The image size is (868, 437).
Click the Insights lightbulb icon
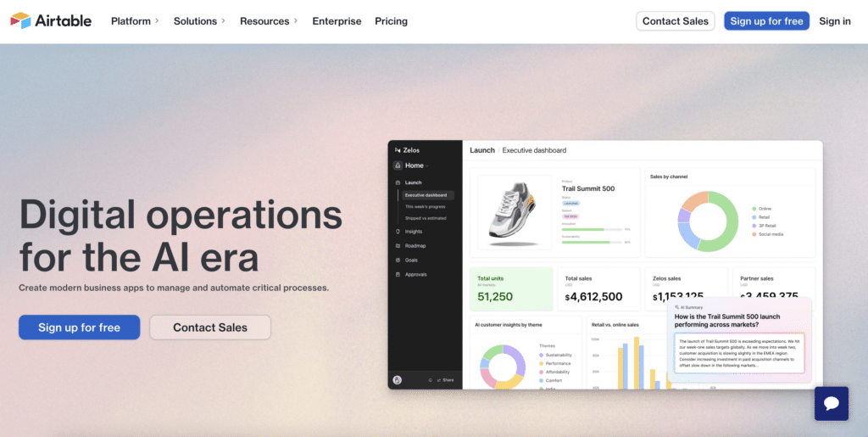[398, 232]
